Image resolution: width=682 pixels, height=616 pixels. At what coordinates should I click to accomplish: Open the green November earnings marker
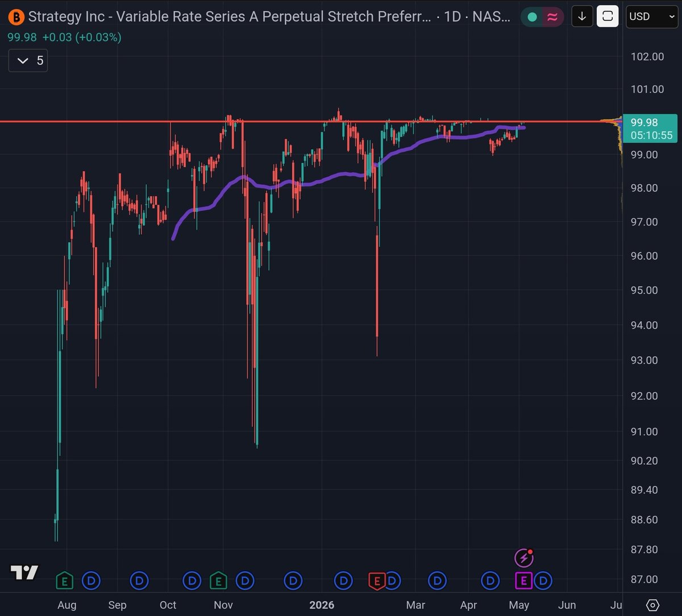point(218,580)
